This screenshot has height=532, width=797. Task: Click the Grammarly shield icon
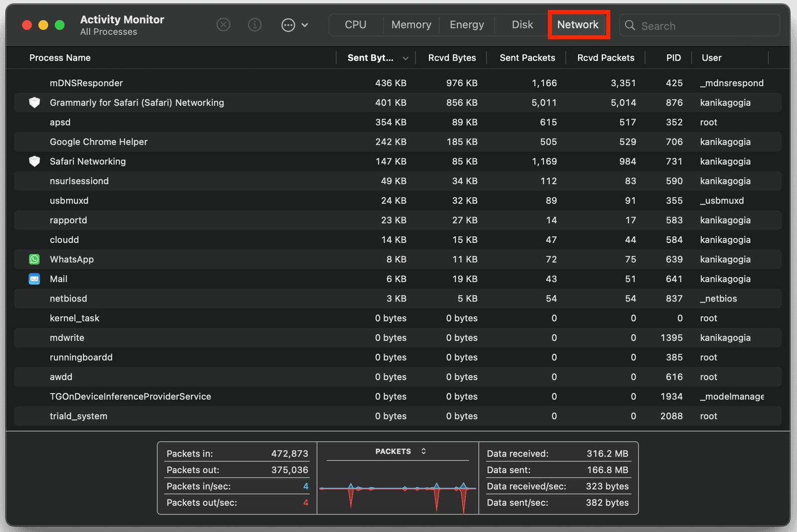[34, 103]
